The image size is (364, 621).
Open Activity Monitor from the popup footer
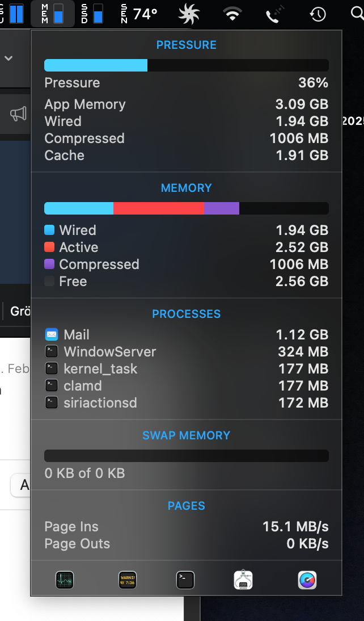pyautogui.click(x=65, y=580)
